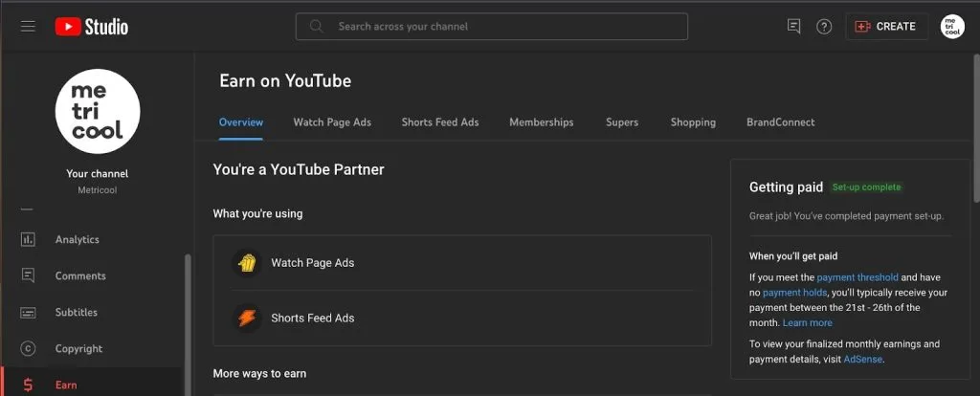Open the help question mark icon

tap(824, 26)
